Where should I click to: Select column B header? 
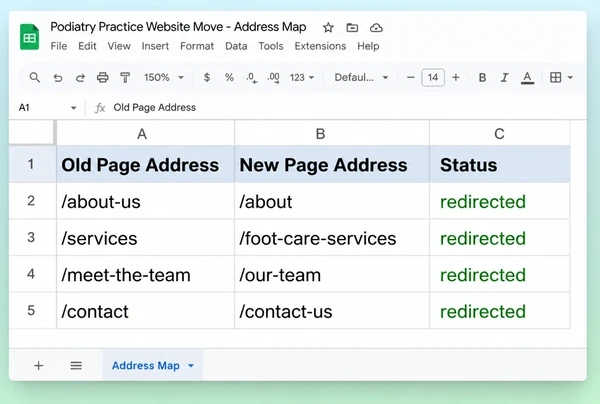[332, 133]
